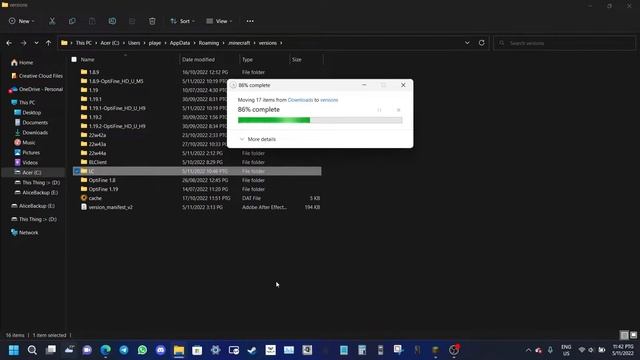The width and height of the screenshot is (640, 360).
Task: Open OneDrive - Personal in sidebar
Action: tap(37, 89)
